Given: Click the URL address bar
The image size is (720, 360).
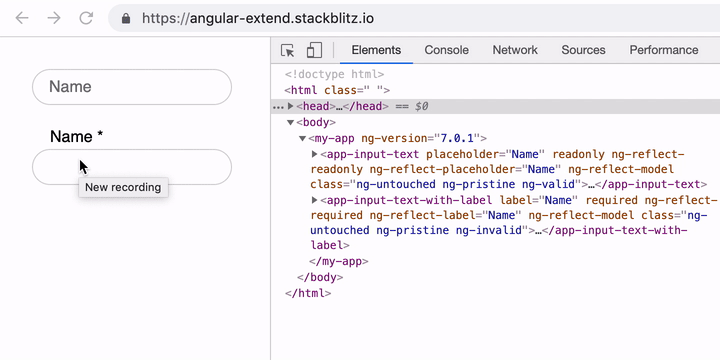Looking at the screenshot, I should (x=413, y=18).
